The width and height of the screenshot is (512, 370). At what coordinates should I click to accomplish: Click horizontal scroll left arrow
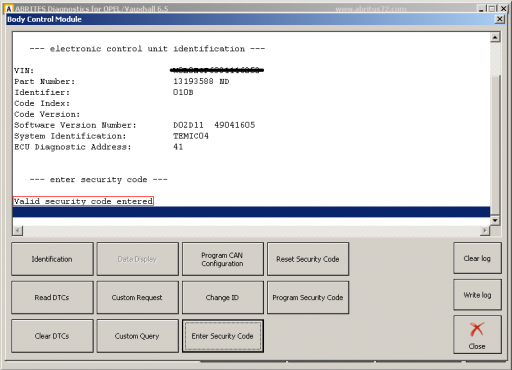point(18,230)
